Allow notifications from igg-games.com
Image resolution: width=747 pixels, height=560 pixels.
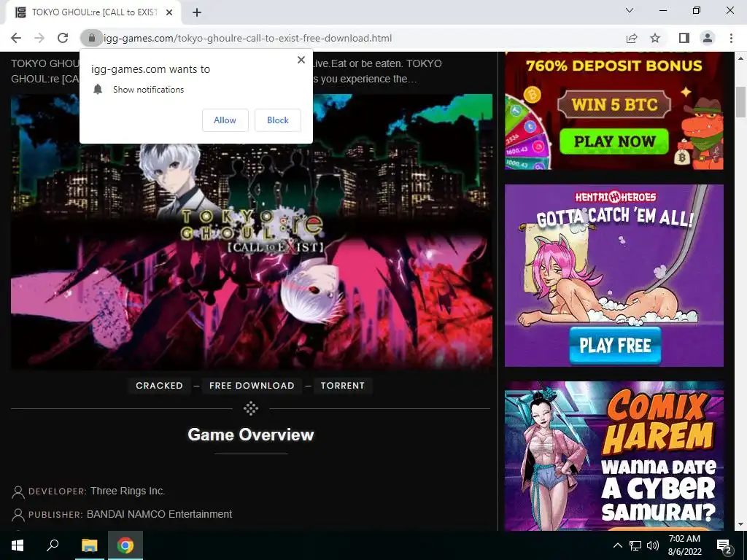(x=225, y=120)
